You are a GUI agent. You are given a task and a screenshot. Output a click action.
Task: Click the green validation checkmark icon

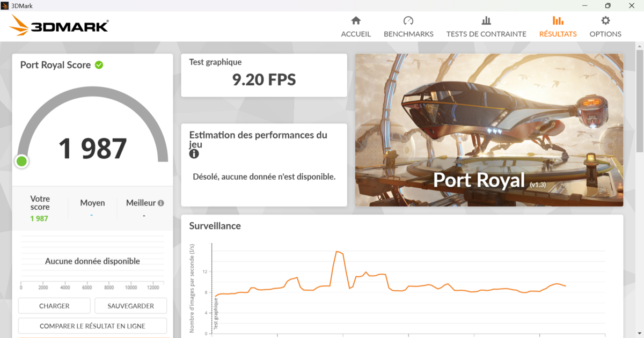click(x=99, y=65)
